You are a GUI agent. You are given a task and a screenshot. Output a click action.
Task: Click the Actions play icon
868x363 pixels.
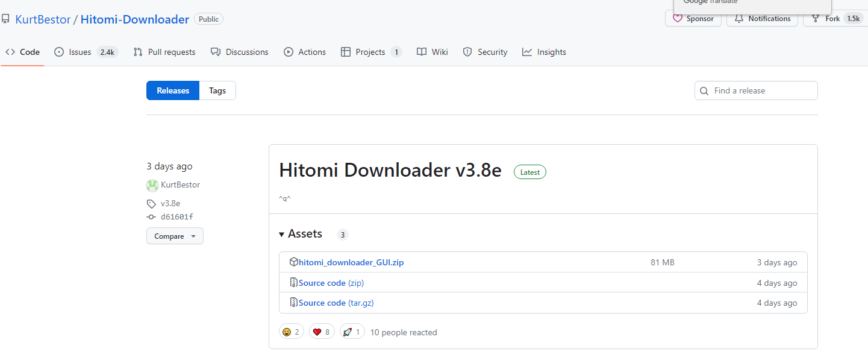(289, 52)
